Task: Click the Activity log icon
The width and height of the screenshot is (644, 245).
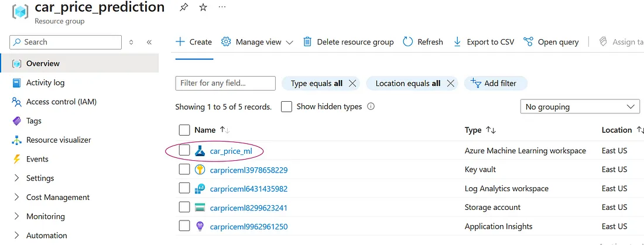Action: pyautogui.click(x=16, y=82)
